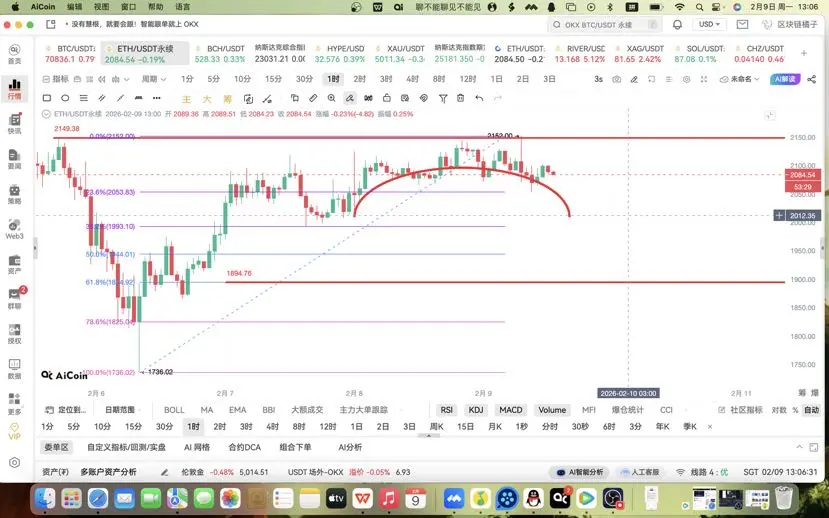Screen dimensions: 829x518
Task: Open the VIP sidebar icon
Action: (x=14, y=431)
